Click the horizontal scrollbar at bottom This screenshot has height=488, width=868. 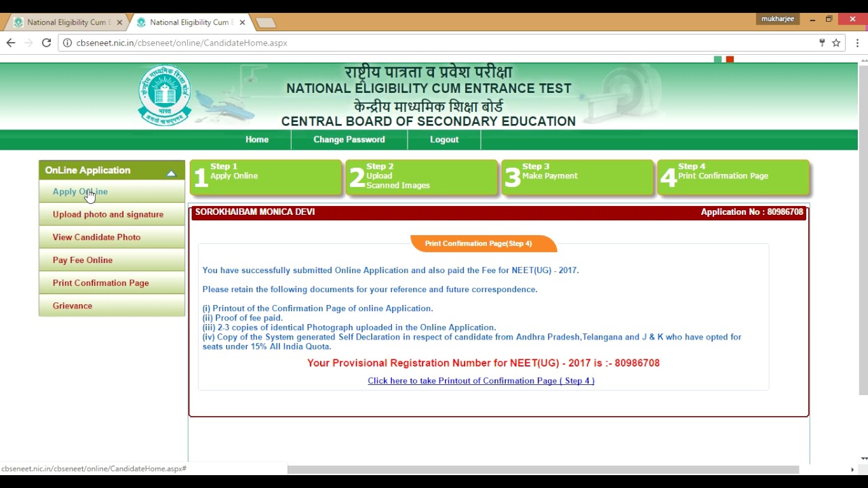[543, 470]
